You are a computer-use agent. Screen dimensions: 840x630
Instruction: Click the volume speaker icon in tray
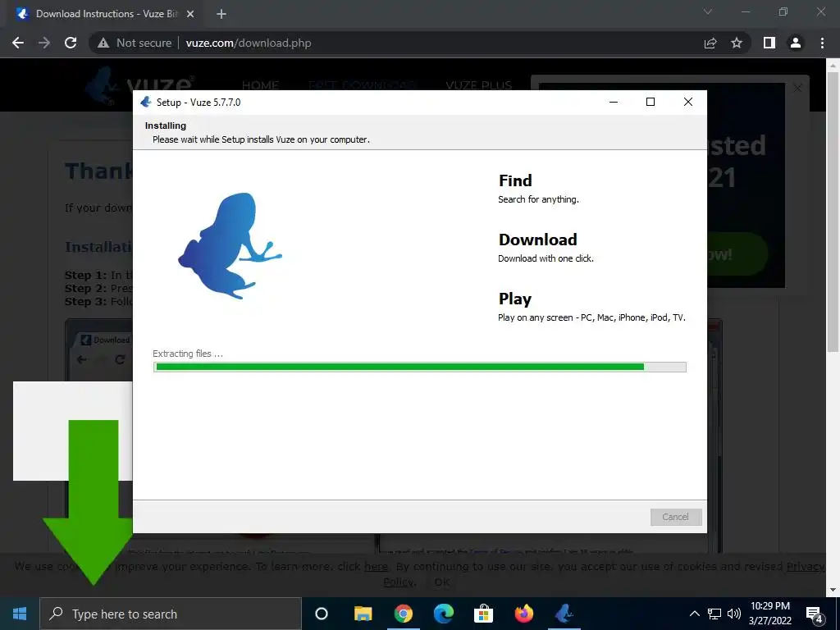734,614
